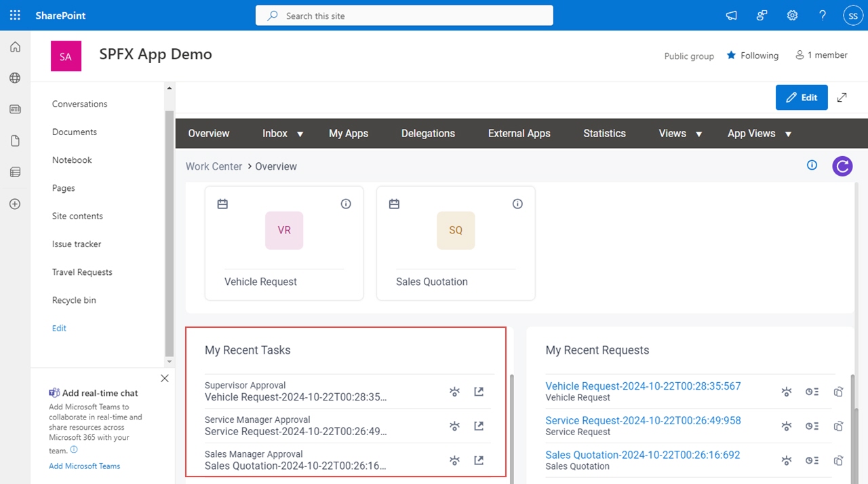Open the SS account avatar
The height and width of the screenshot is (484, 868).
[852, 15]
